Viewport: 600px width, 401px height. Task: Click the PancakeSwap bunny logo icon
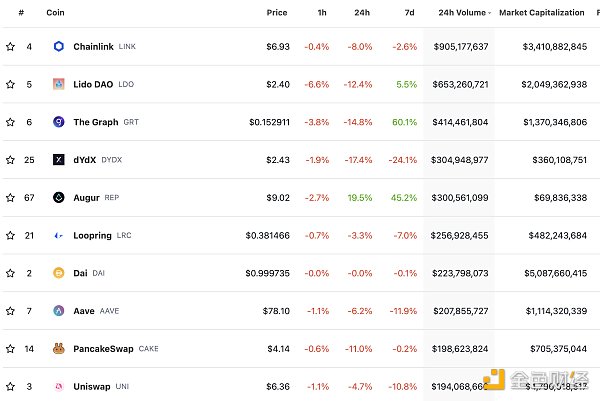[59, 349]
